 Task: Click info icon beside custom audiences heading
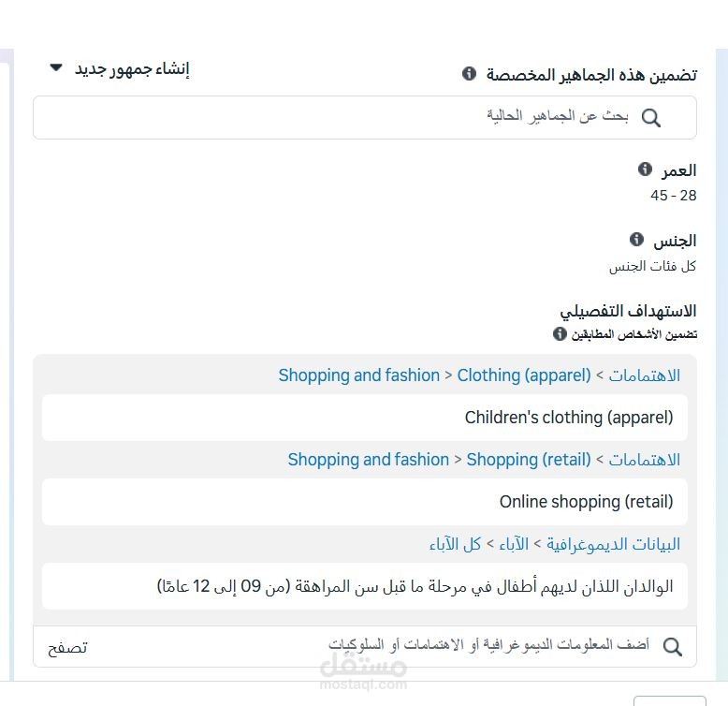coord(470,74)
